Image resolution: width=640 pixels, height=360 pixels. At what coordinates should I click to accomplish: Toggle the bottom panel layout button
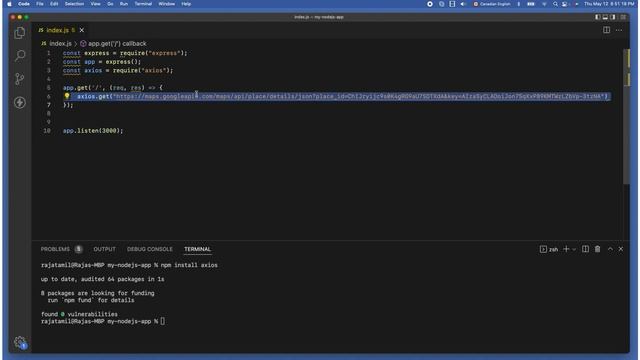(x=605, y=17)
